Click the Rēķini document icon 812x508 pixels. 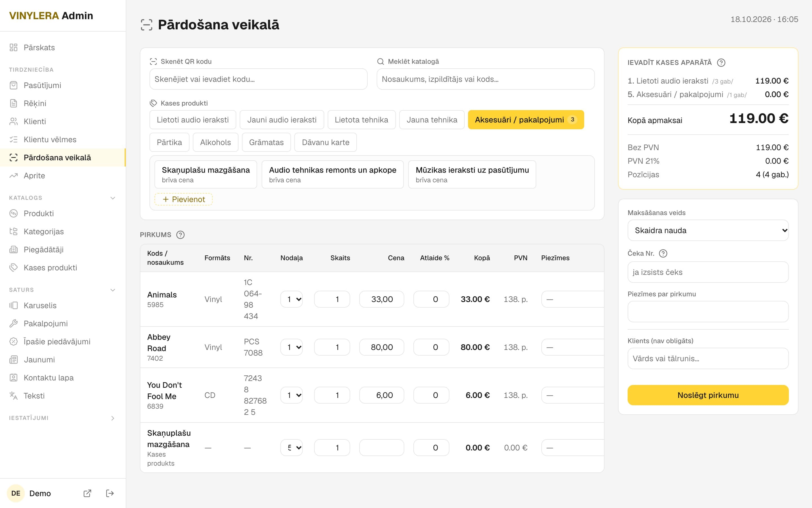[14, 104]
